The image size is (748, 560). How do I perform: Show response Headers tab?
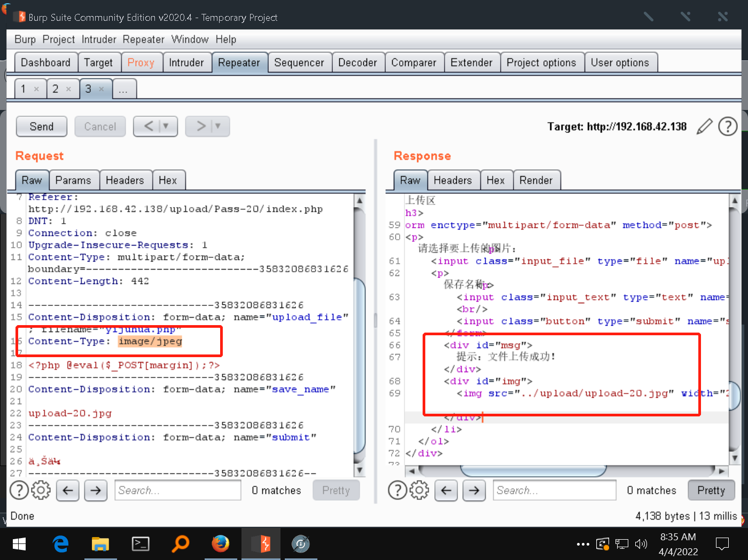(x=453, y=180)
